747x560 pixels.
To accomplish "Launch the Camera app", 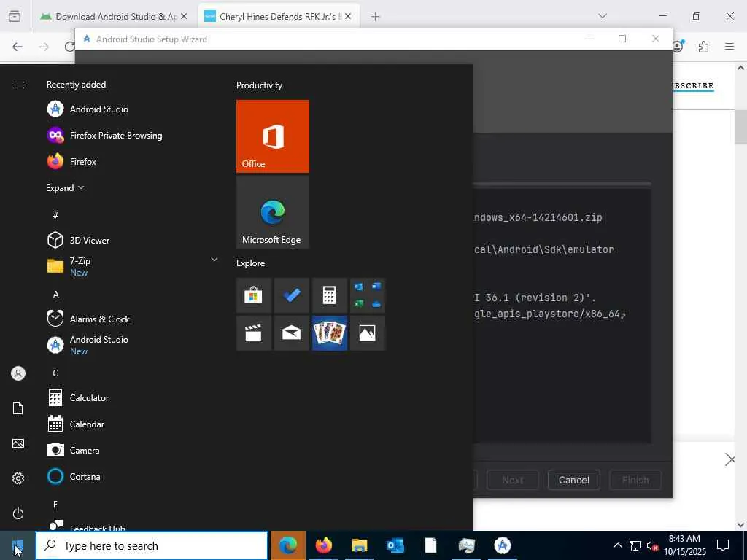I will click(131, 450).
